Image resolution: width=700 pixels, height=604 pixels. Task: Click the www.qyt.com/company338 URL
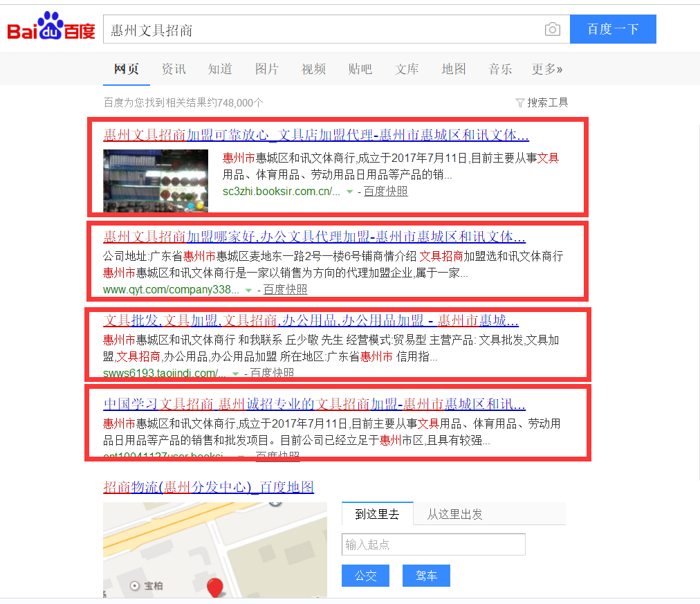click(171, 290)
